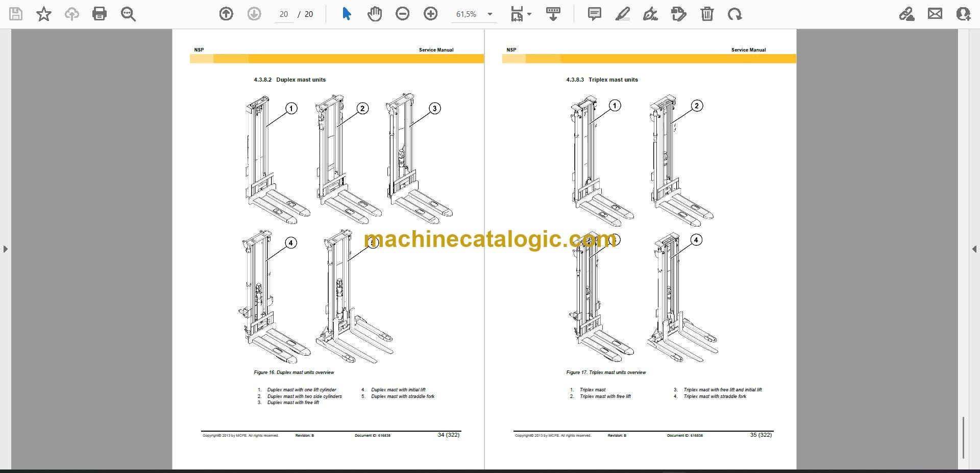Click the scrolling mode keyboard icon
The height and width of the screenshot is (473, 980).
(553, 14)
